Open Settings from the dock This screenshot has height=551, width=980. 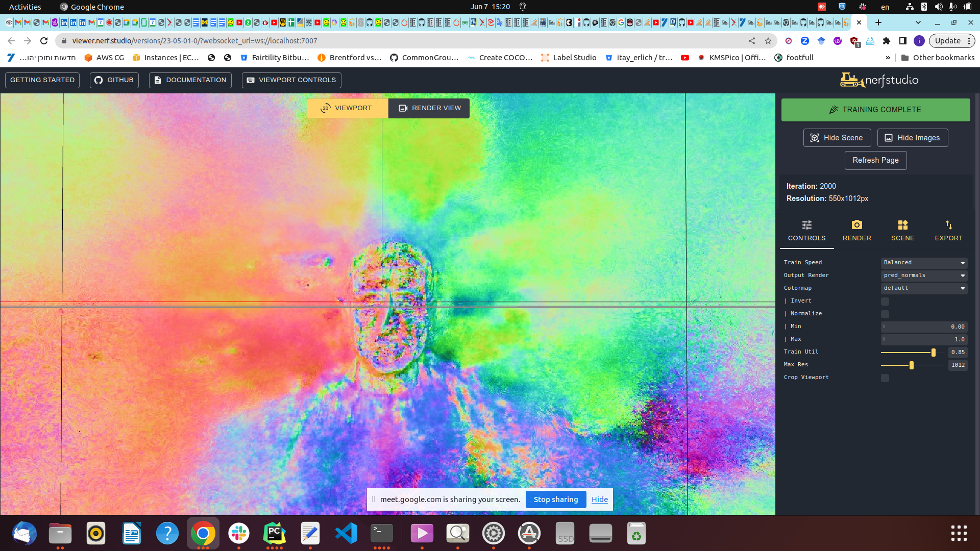coord(494,534)
